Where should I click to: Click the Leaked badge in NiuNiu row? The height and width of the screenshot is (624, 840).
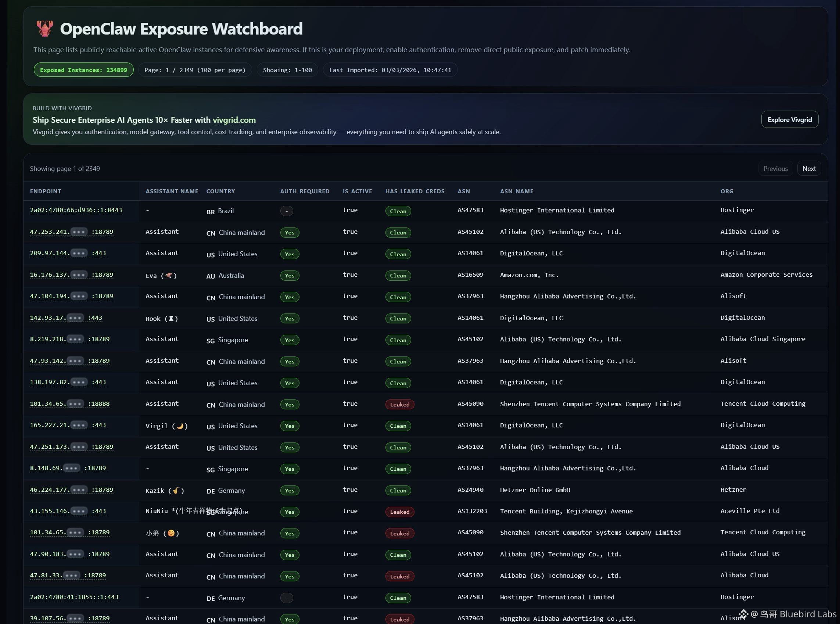click(399, 512)
